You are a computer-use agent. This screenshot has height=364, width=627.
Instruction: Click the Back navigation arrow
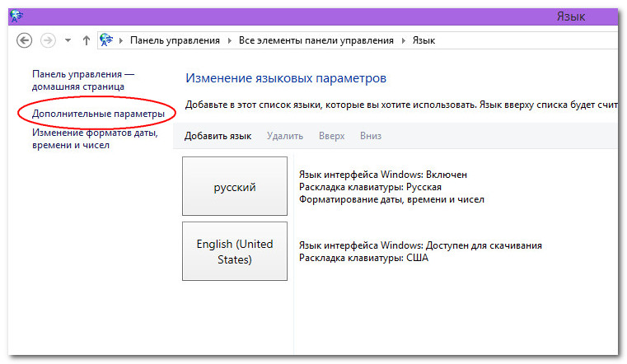25,40
